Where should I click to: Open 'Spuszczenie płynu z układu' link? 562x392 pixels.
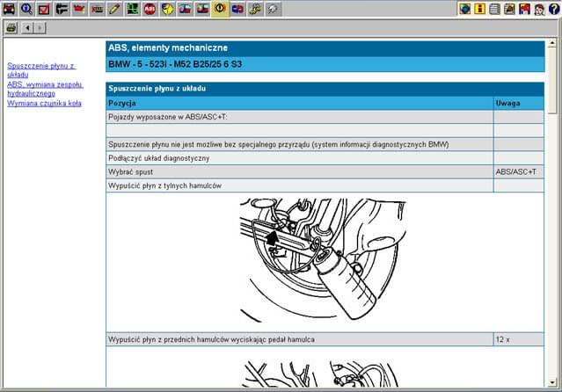click(x=41, y=70)
